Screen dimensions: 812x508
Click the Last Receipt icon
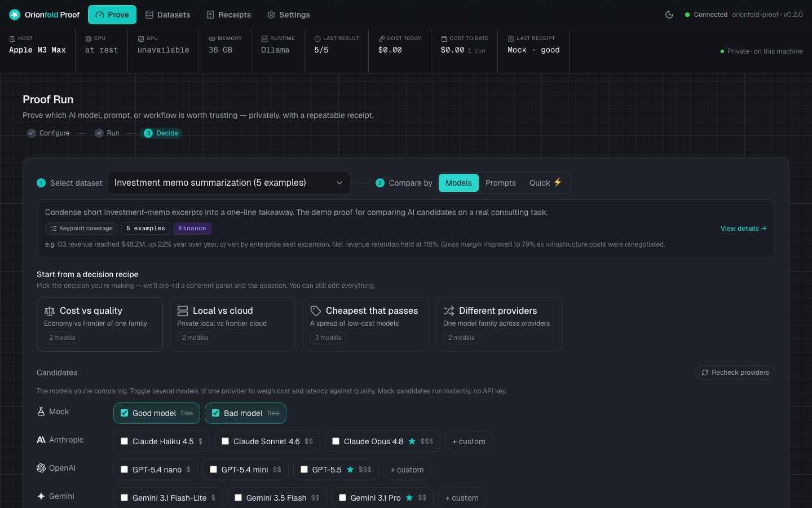[x=511, y=39]
